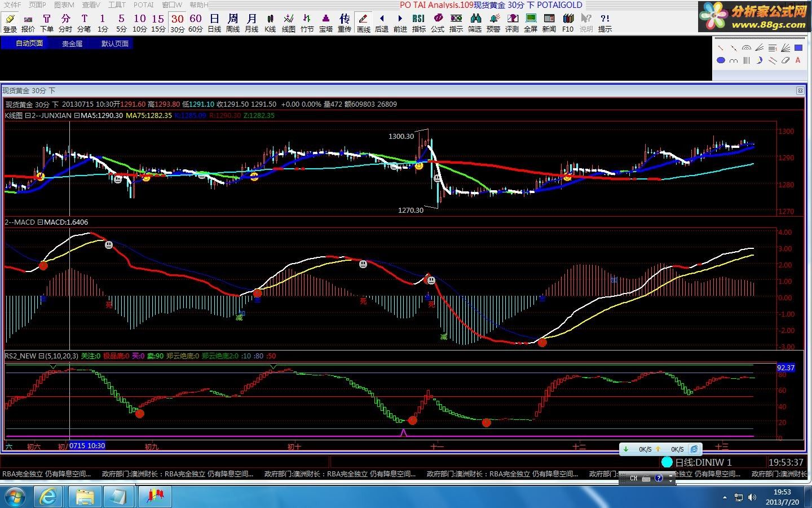Image resolution: width=812 pixels, height=508 pixels.
Task: Select the horizontal lines drawing tool
Action: [772, 48]
